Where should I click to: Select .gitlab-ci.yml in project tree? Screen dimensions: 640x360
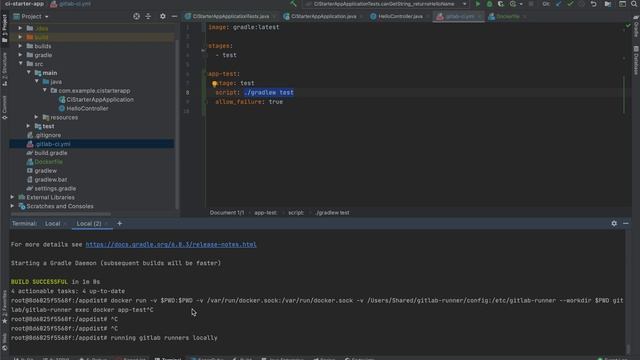point(52,144)
